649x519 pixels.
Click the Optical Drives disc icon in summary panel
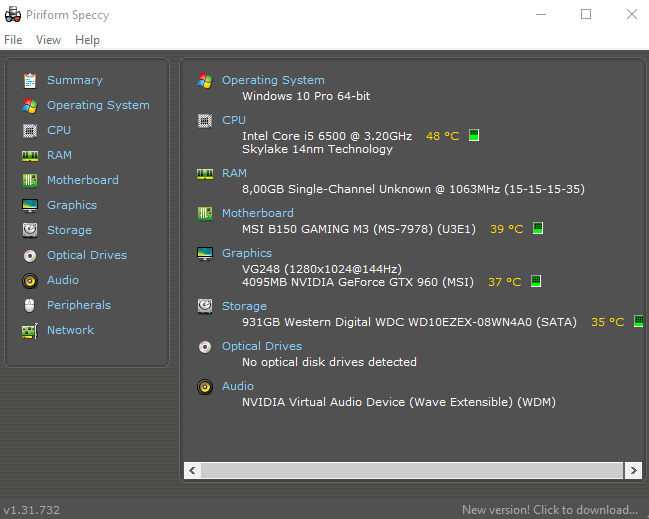click(205, 347)
